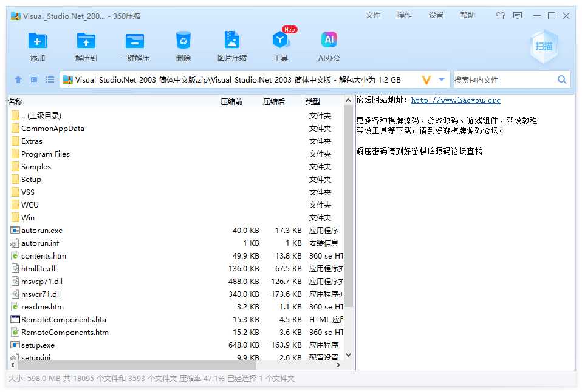
Task: Select the msvcp71.dll file icon
Action: pos(15,281)
